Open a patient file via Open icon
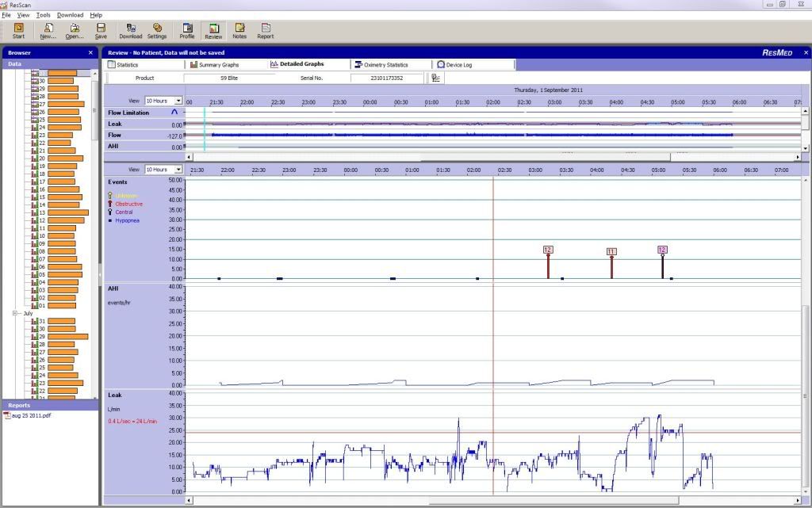 pos(75,30)
